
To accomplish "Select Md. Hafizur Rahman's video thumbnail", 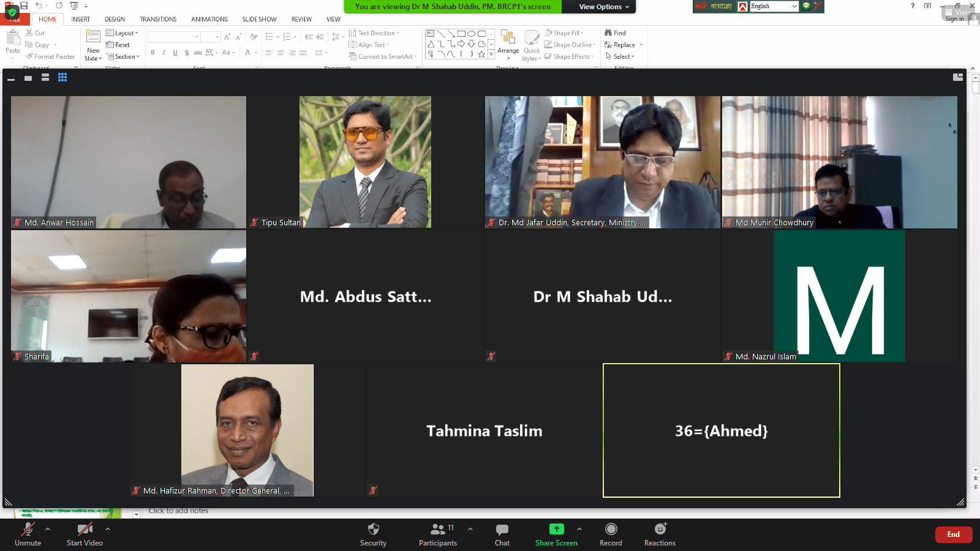I will [247, 430].
